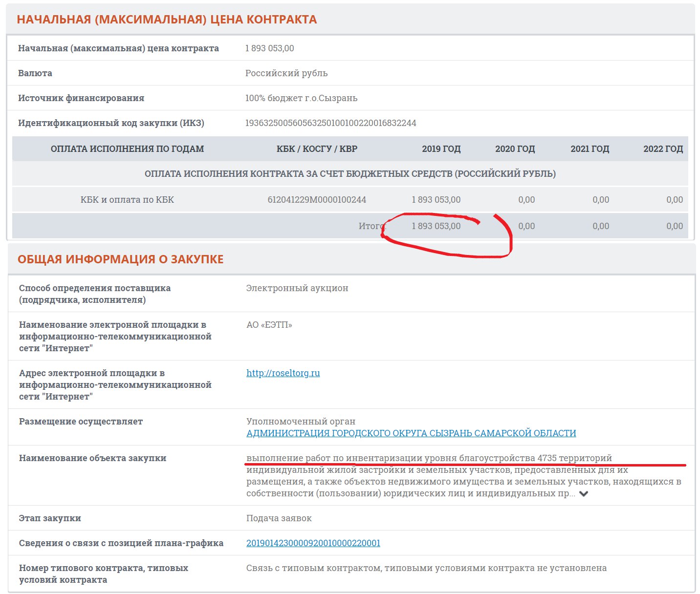Click the 'Наименование объекта закупки' label

point(93,458)
